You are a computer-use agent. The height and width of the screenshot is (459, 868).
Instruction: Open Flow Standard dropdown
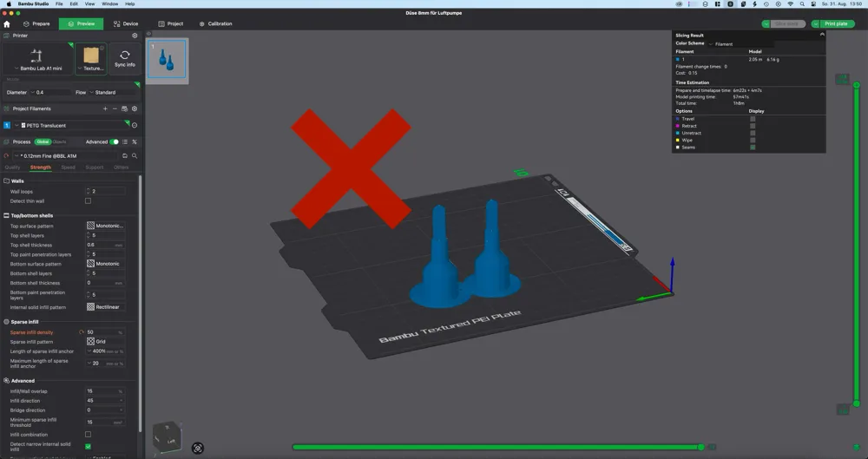point(112,93)
